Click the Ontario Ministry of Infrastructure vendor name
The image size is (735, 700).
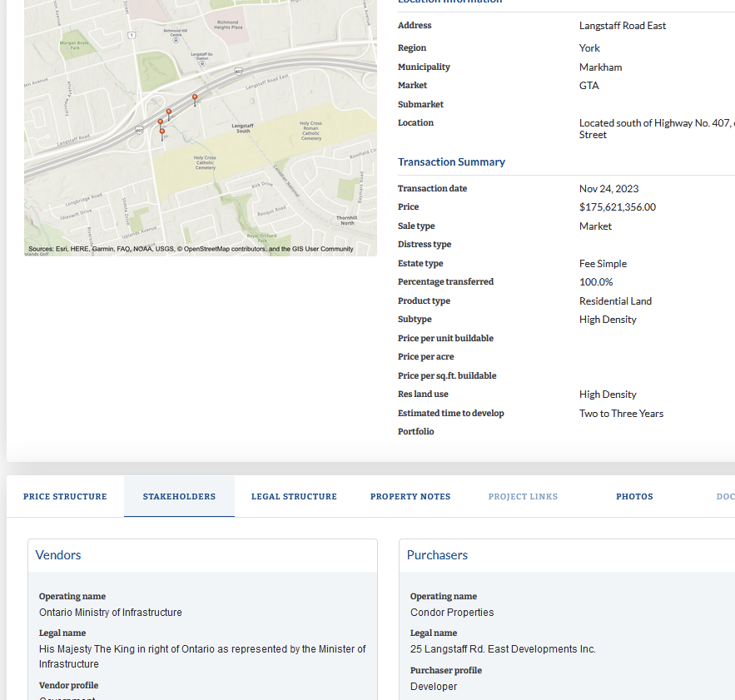[x=110, y=613]
